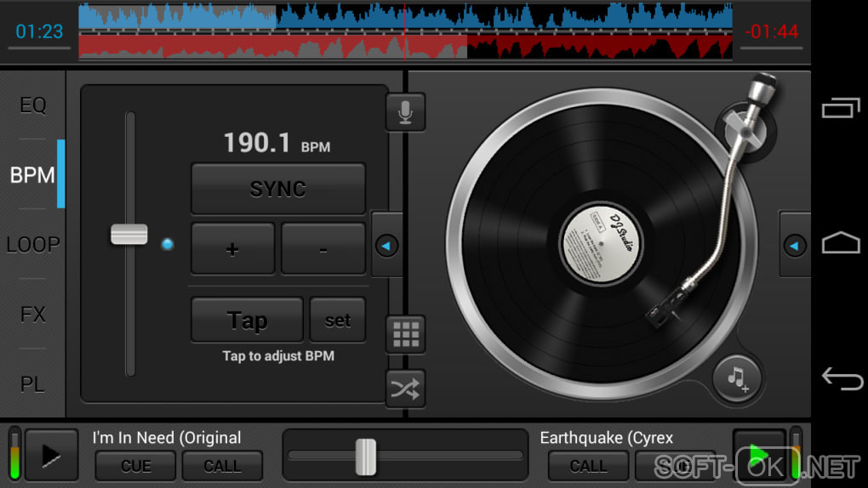Toggle playback on the right deck

coord(759,456)
